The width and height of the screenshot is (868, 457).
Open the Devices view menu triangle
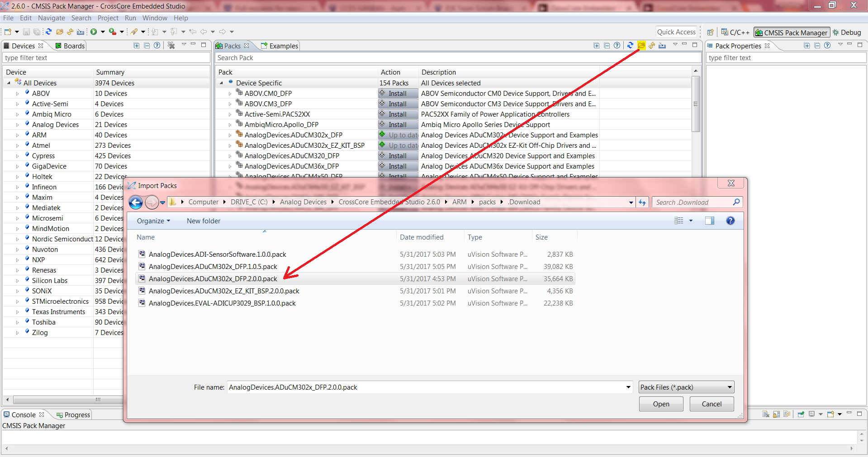184,44
